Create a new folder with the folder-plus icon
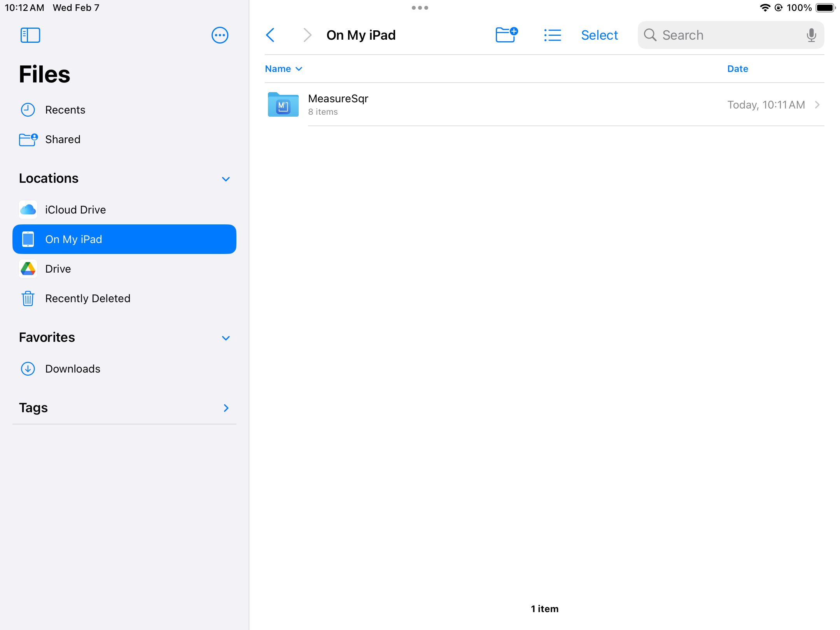Screen dimensions: 840x630 tap(506, 35)
